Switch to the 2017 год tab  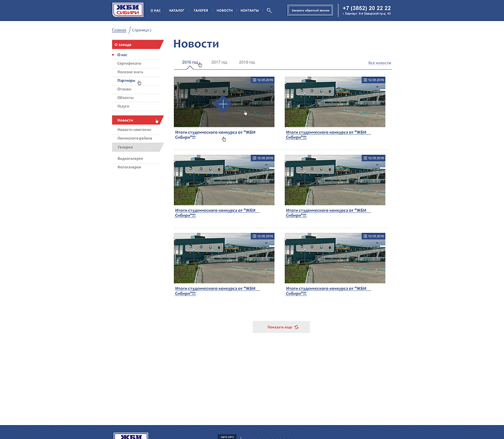coord(219,62)
